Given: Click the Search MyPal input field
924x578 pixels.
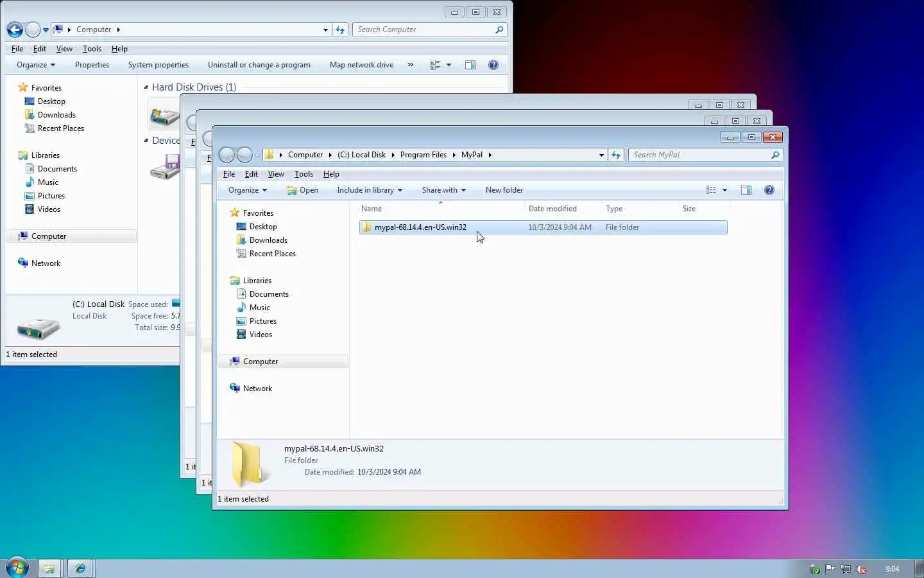Looking at the screenshot, I should tap(699, 155).
